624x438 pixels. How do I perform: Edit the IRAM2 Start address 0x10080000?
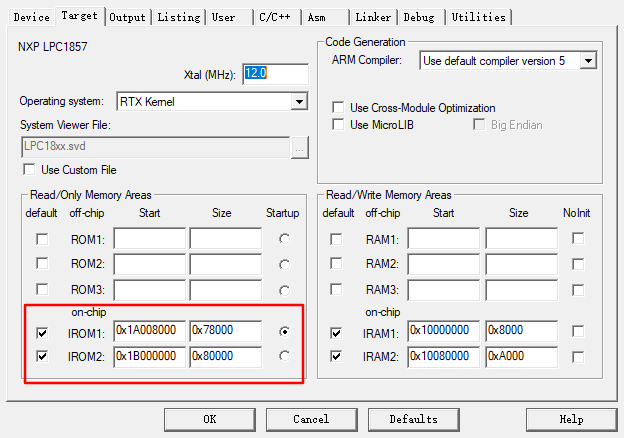443,357
